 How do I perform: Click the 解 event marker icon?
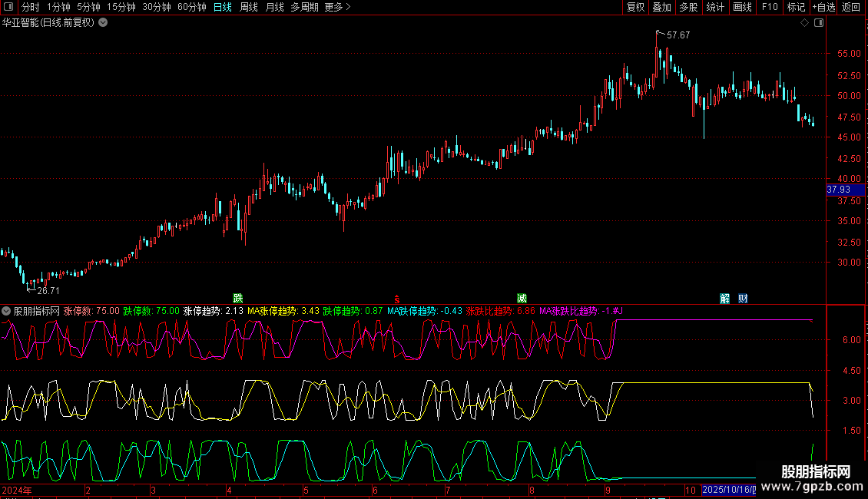coord(724,298)
